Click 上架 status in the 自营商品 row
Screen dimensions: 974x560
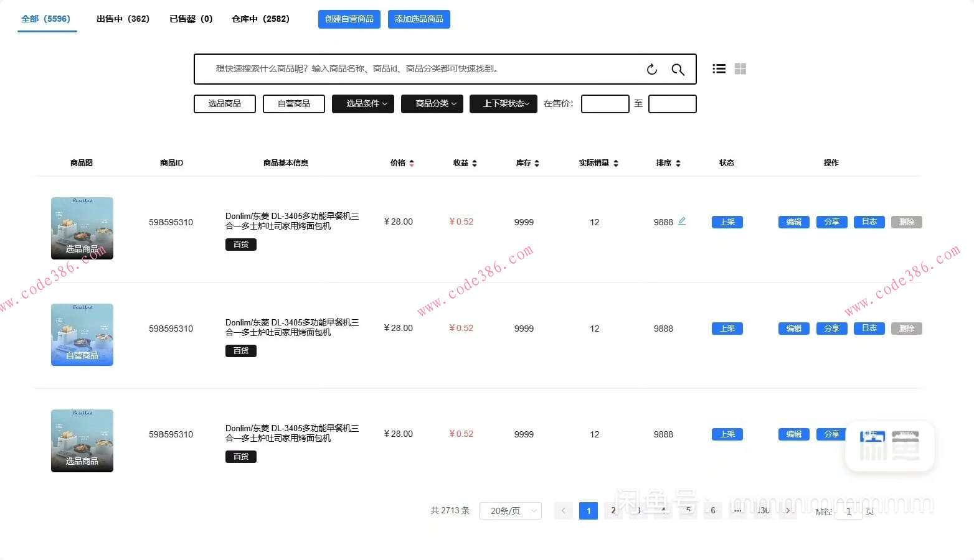727,329
